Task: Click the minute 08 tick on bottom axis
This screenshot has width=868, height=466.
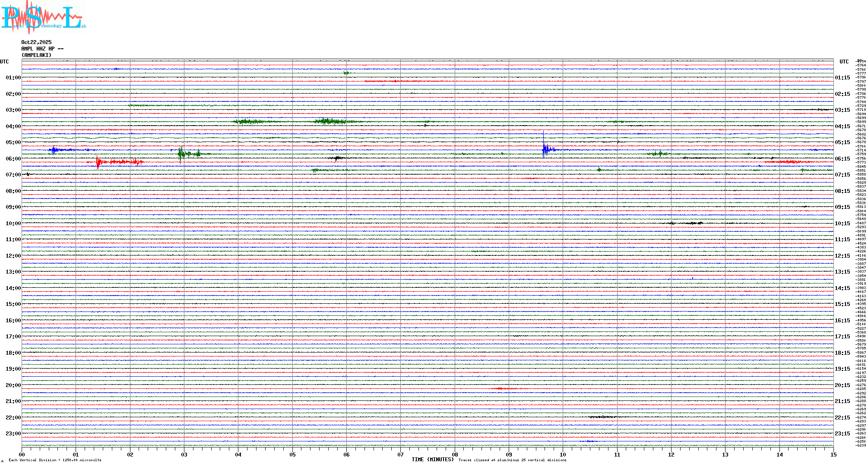Action: click(455, 454)
